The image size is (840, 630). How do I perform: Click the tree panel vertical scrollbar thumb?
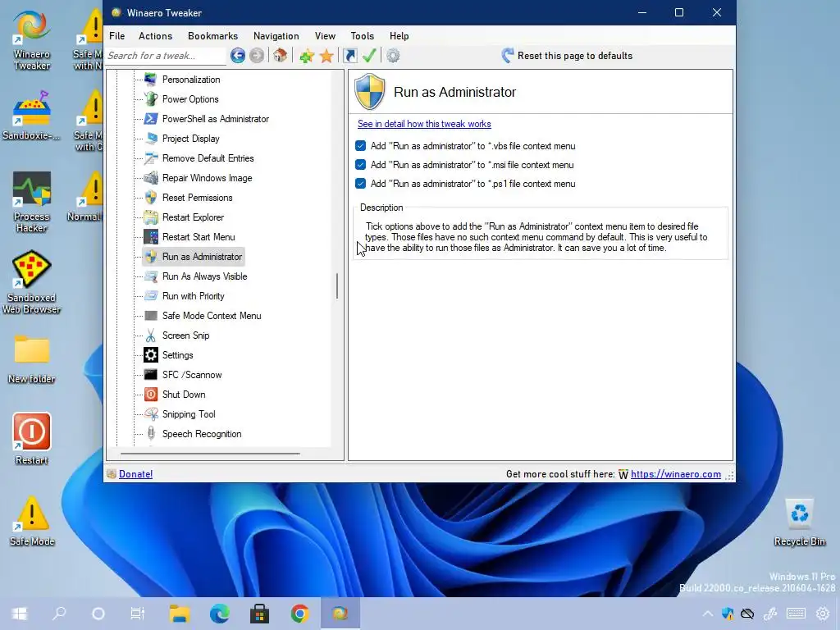point(337,285)
